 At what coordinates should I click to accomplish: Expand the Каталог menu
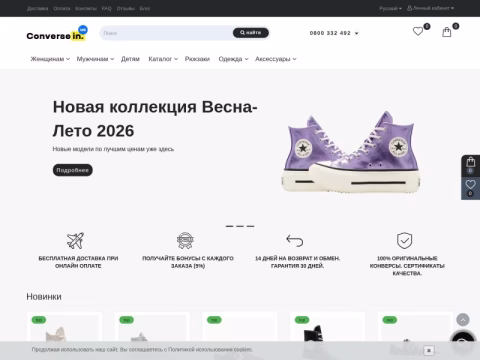click(163, 59)
